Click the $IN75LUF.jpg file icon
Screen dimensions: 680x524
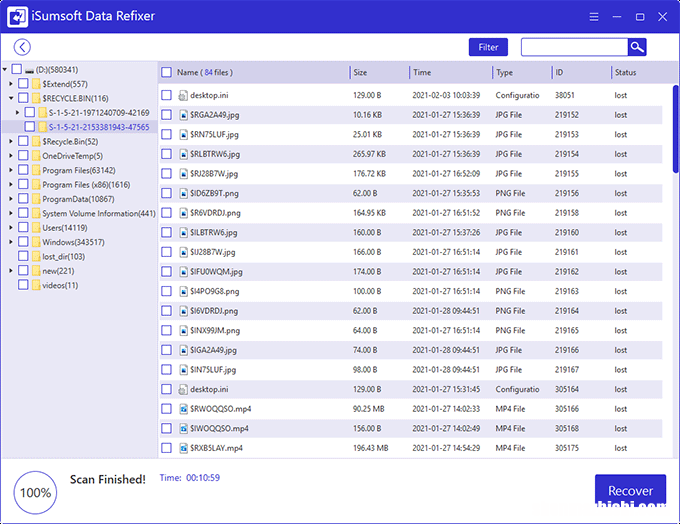[x=183, y=370]
